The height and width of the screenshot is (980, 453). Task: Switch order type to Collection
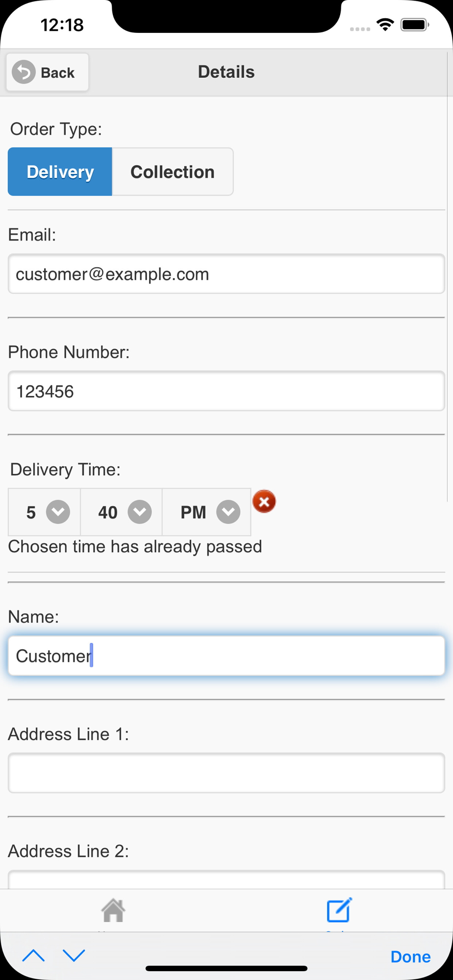(x=173, y=171)
